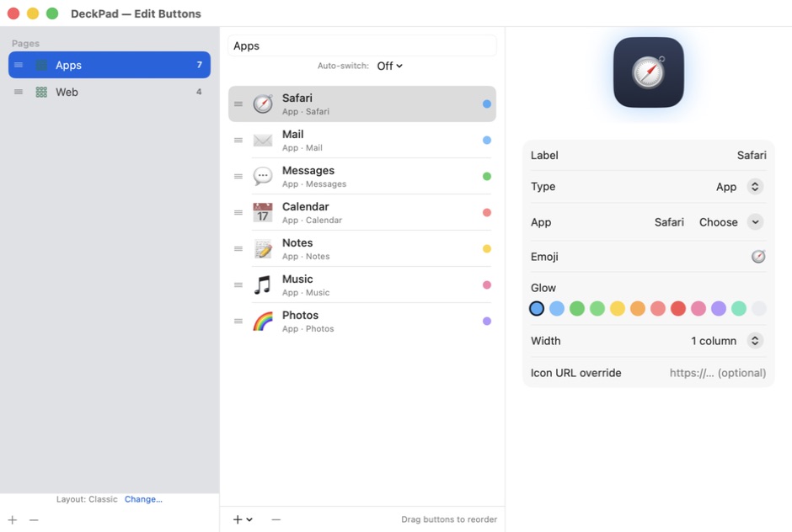Viewport: 792px width, 532px height.
Task: Click the count 4 next to Web
Action: pyautogui.click(x=199, y=92)
